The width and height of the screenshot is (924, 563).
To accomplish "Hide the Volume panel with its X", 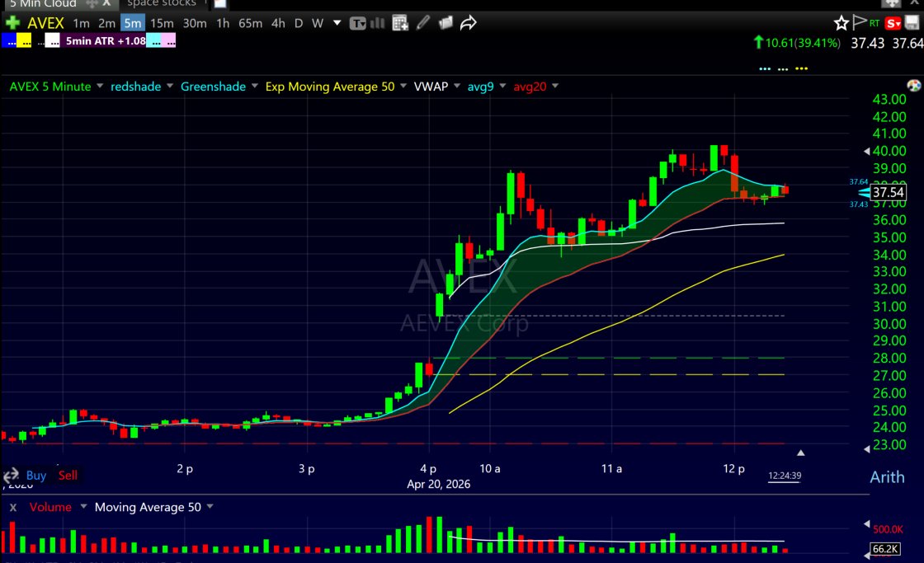I will coord(12,507).
